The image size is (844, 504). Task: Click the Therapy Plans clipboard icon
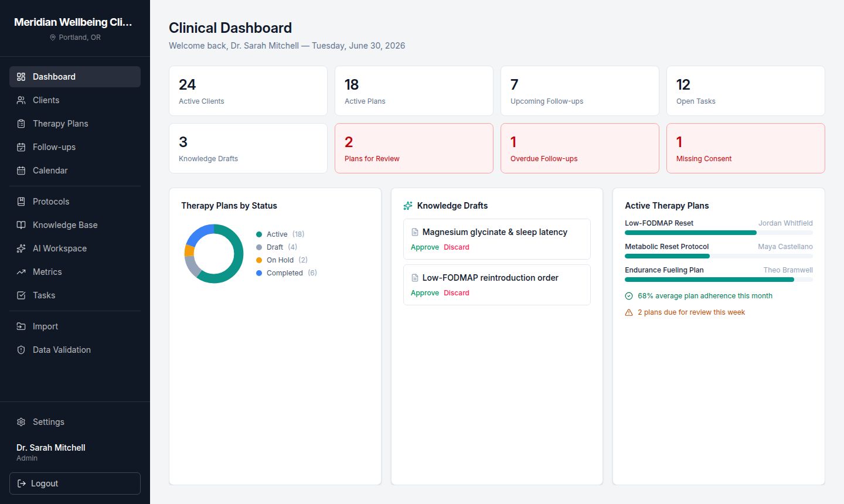click(21, 124)
